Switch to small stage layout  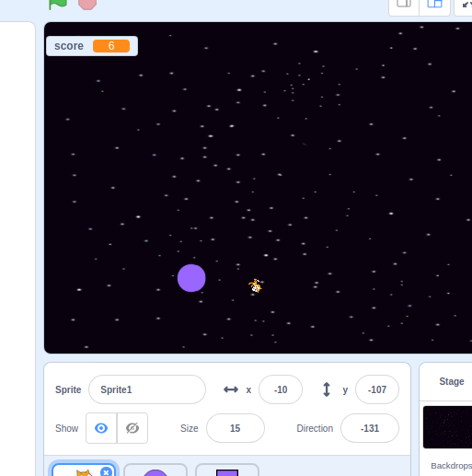(404, 6)
